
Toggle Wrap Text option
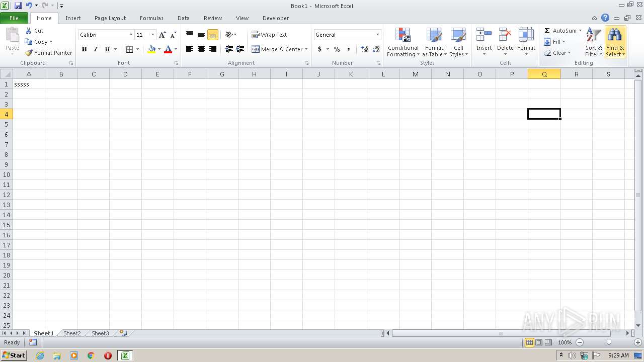click(269, 35)
